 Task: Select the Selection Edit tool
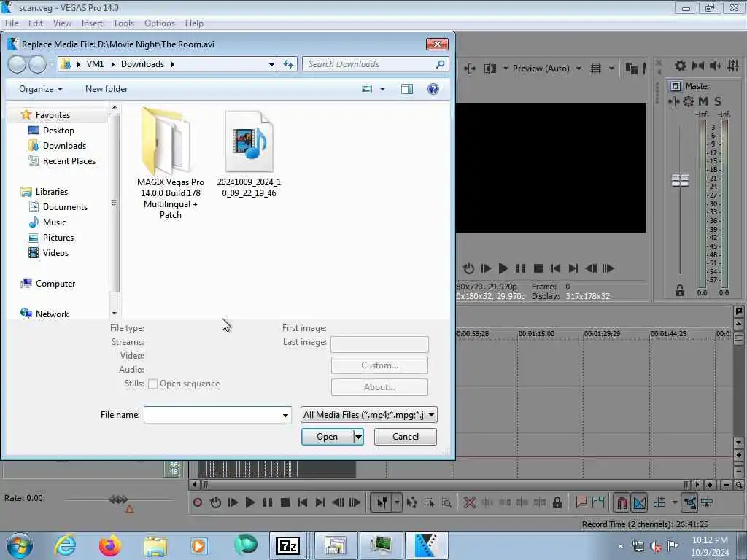pos(429,502)
